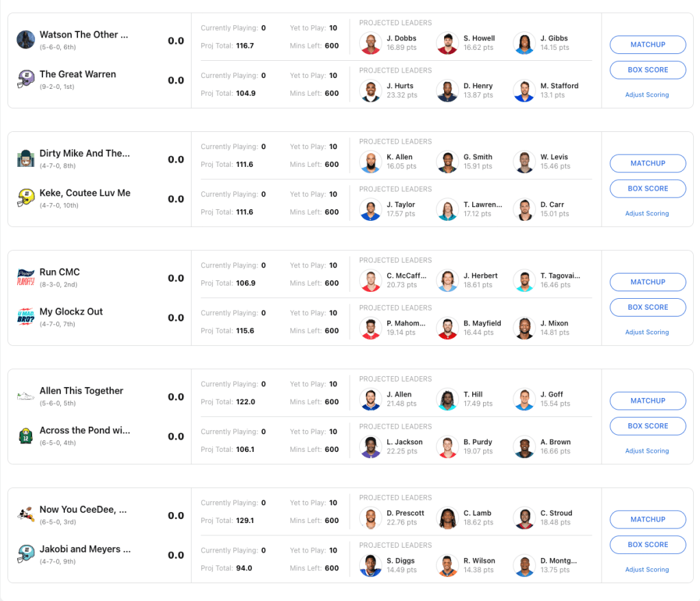This screenshot has width=700, height=601.
Task: Click Adjust Scoring for Dirty Mike matchup
Action: click(647, 214)
